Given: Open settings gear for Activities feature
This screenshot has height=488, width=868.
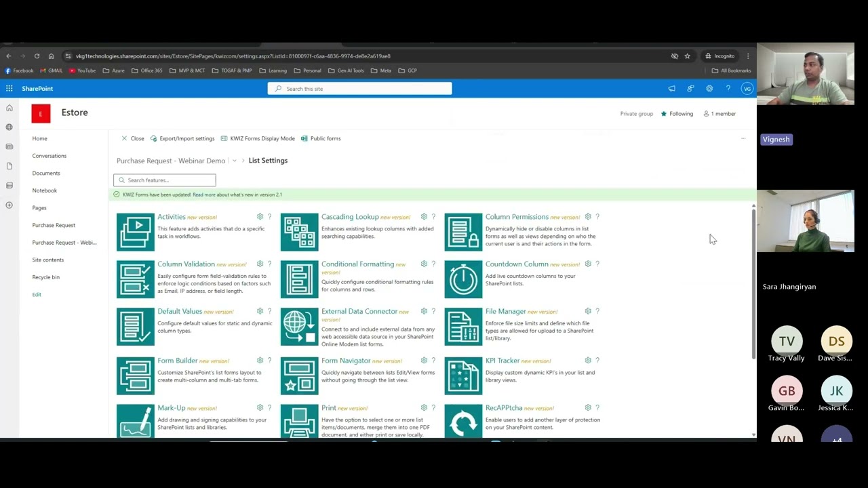Looking at the screenshot, I should point(260,217).
